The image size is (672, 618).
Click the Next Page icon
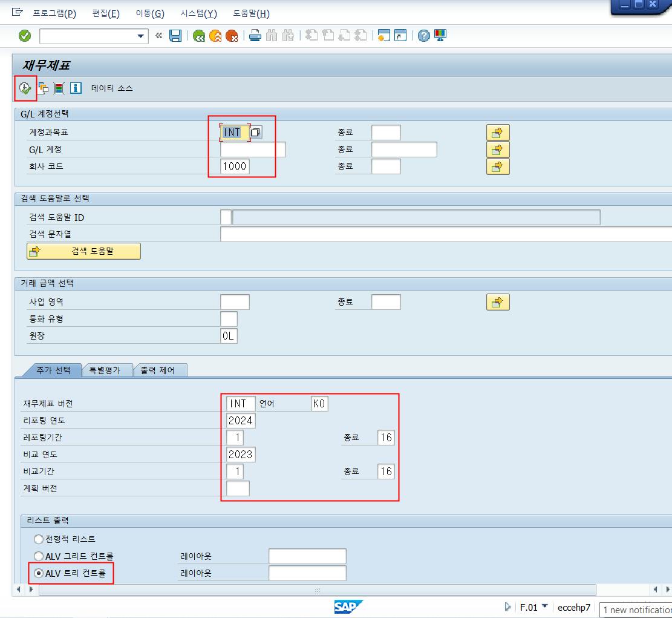click(344, 35)
